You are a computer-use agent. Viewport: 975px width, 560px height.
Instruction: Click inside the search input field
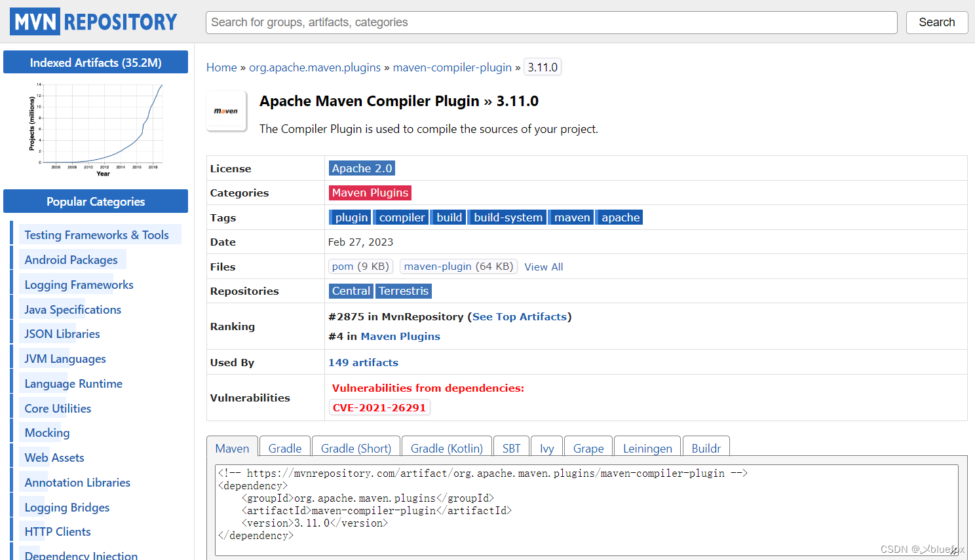tap(550, 22)
